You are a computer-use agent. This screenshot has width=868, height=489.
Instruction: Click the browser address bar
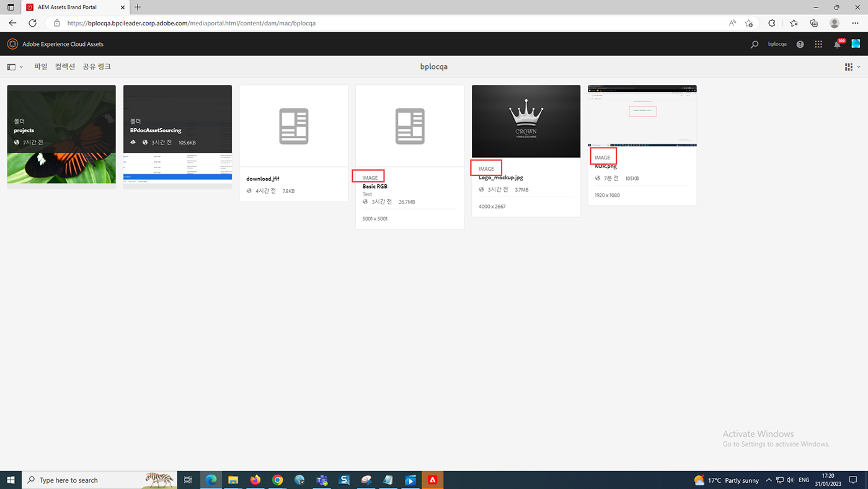point(372,23)
